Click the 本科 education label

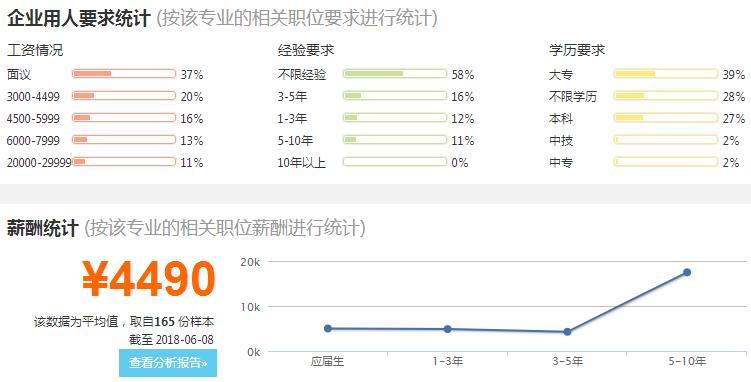(561, 119)
